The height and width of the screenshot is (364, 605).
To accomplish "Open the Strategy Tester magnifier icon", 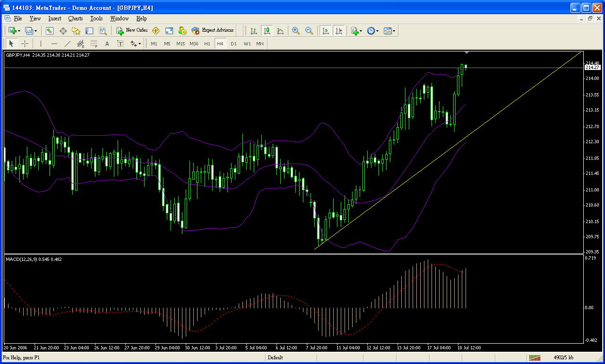I will click(103, 31).
